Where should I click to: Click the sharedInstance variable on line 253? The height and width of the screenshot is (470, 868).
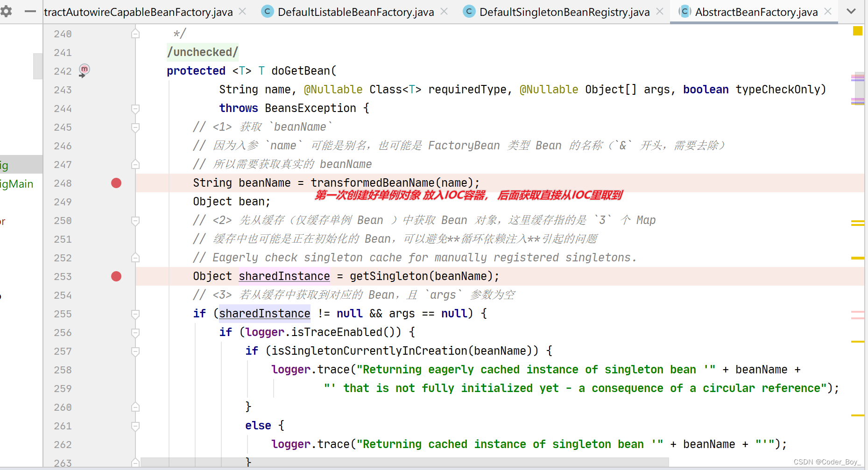(x=284, y=276)
